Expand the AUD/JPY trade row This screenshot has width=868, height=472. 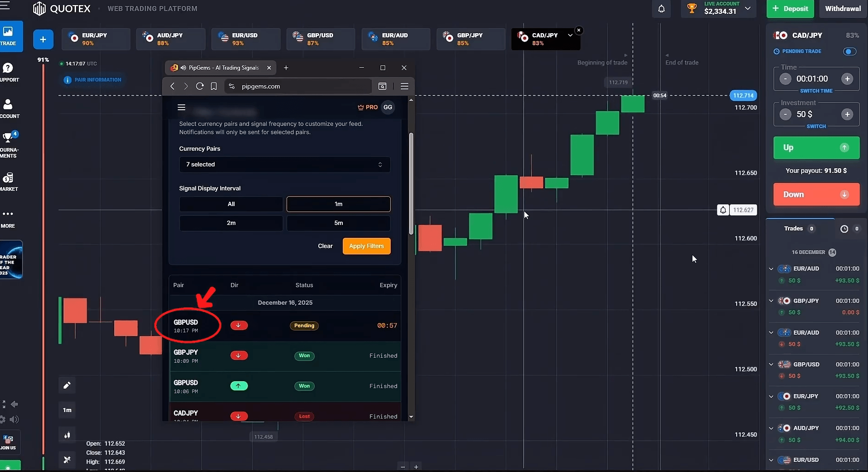(x=771, y=428)
